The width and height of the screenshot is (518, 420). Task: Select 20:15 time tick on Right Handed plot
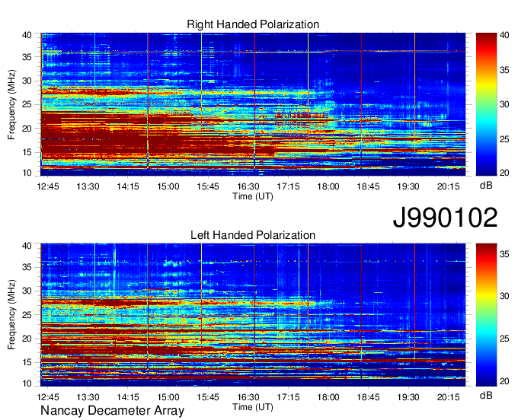(x=448, y=186)
